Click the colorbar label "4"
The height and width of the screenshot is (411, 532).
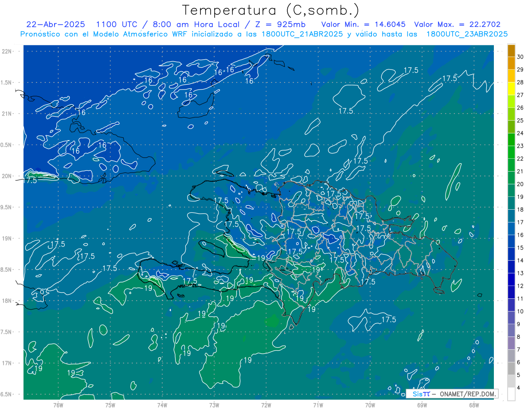coord(519,388)
